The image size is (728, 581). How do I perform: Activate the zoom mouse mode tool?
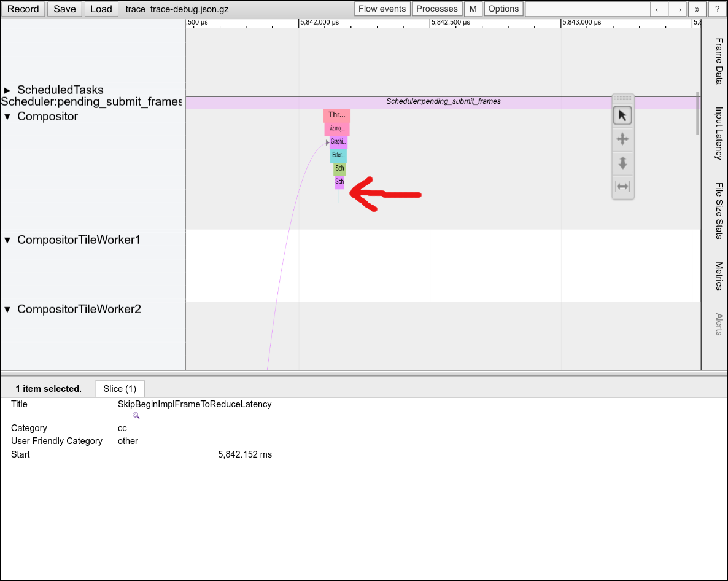(622, 163)
